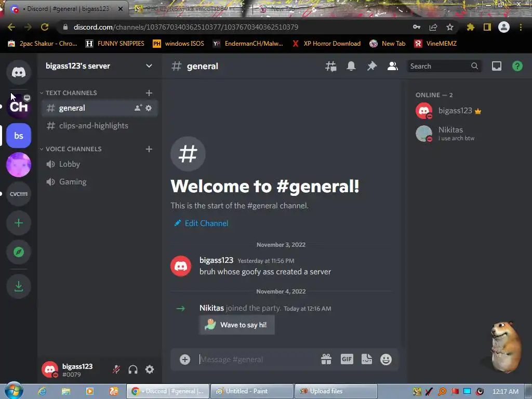Viewport: 532px width, 399px height.
Task: Add a server with plus button
Action: pos(19,223)
